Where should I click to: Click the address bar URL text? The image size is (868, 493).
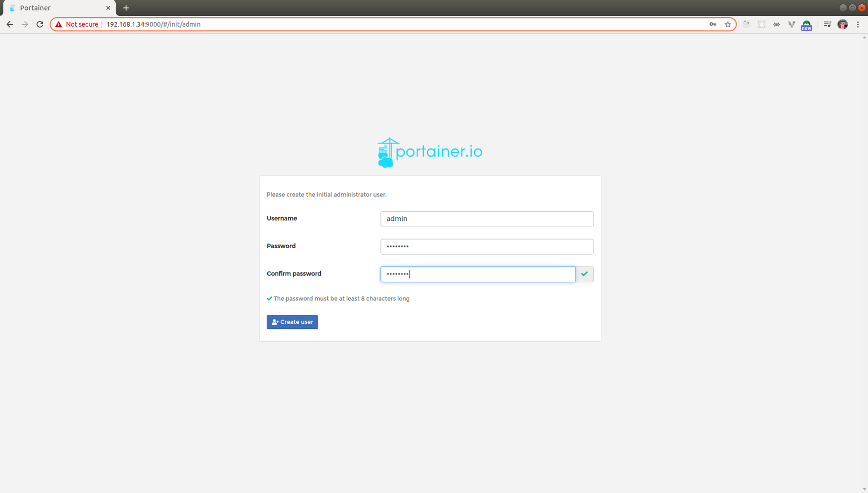pos(154,24)
